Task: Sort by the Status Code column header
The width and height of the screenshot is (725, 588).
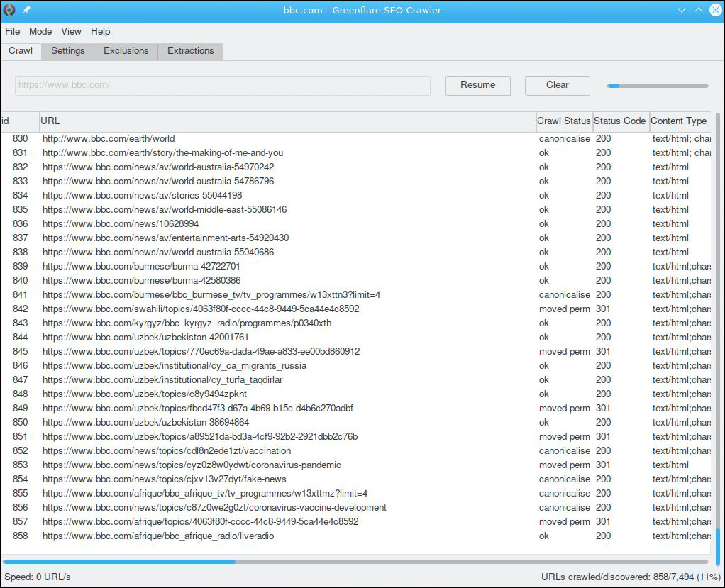Action: (x=621, y=121)
